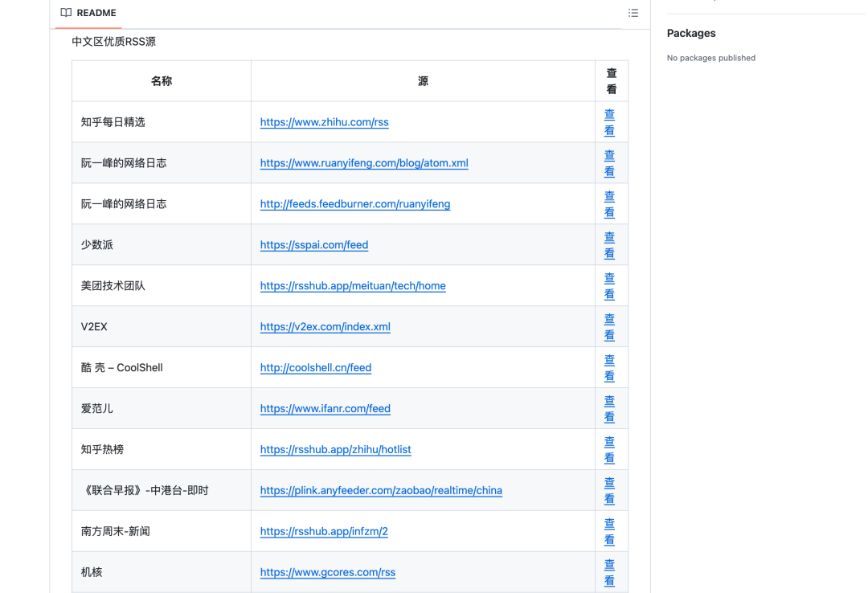Viewport: 868px width, 593px height.
Task: Select the 知乎每日精选 name cell
Action: pos(162,122)
